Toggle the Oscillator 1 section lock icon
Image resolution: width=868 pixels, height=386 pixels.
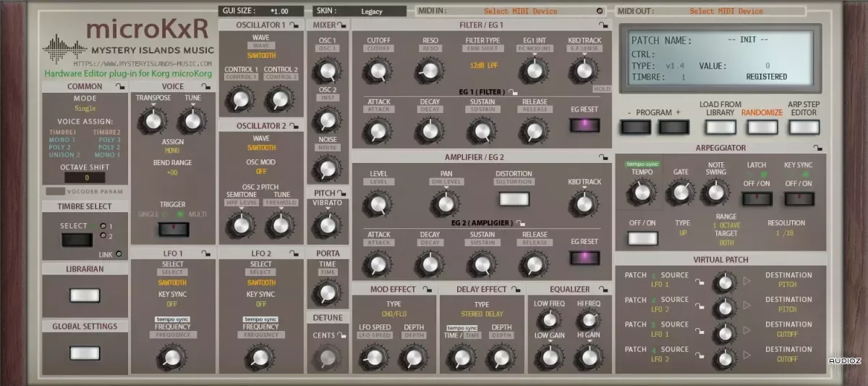294,25
